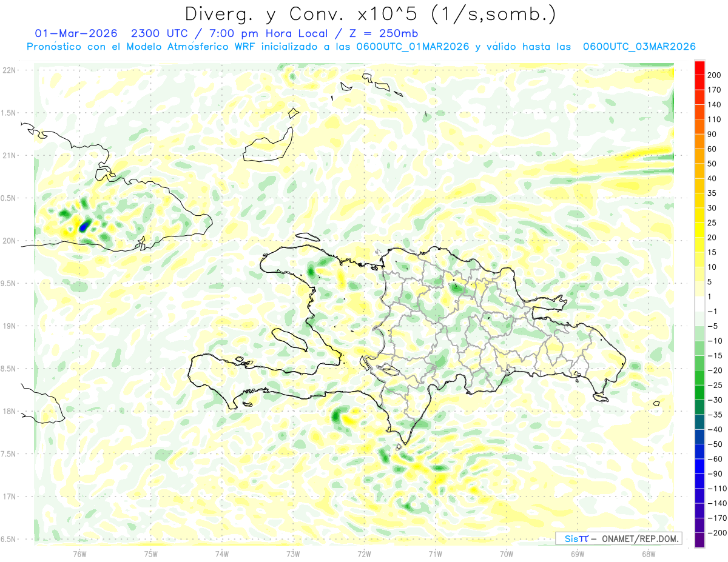Click the 18N latitude label
Screen dimensions: 728x562
pos(9,411)
